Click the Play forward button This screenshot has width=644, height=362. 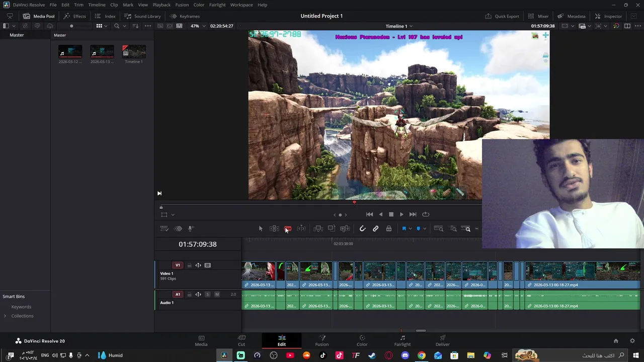[x=401, y=215]
